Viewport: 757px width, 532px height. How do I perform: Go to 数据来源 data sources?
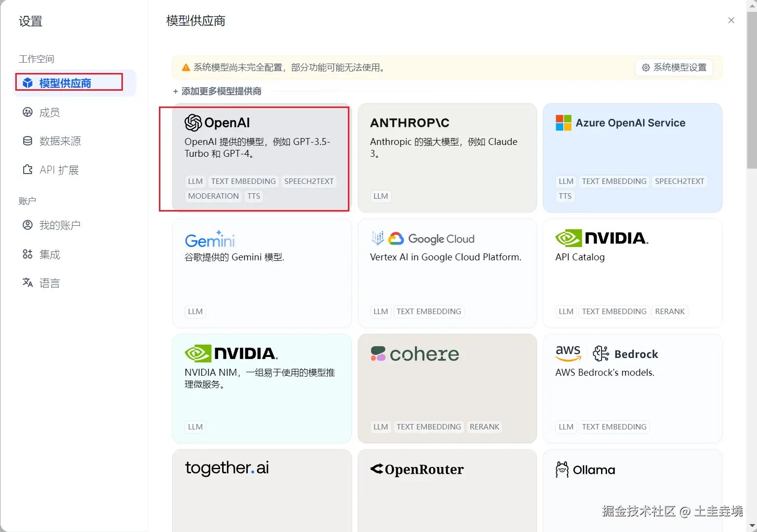pyautogui.click(x=60, y=141)
